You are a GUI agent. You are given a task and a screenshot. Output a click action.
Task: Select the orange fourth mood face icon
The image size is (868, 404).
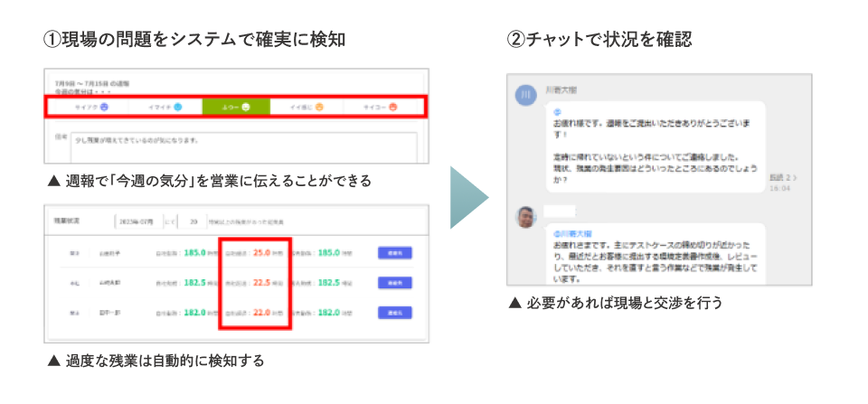tap(319, 107)
